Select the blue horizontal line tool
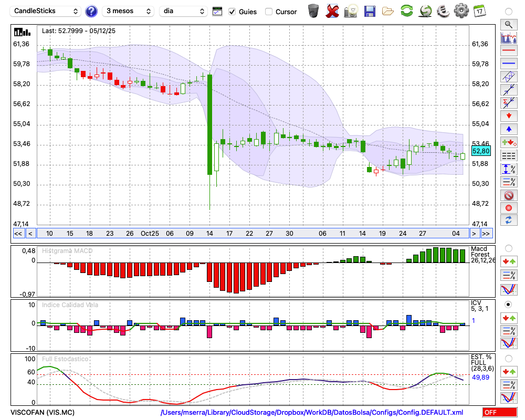 [508, 64]
